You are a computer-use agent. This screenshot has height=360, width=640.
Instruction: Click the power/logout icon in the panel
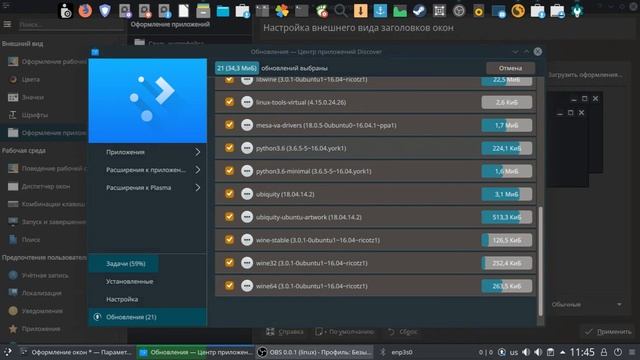(618, 352)
